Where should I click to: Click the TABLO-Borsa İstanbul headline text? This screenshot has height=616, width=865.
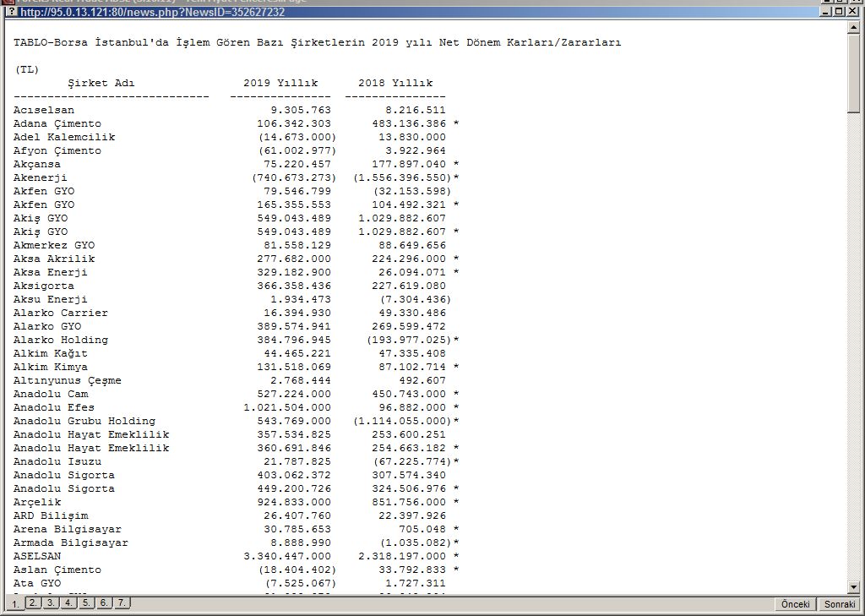click(x=318, y=42)
